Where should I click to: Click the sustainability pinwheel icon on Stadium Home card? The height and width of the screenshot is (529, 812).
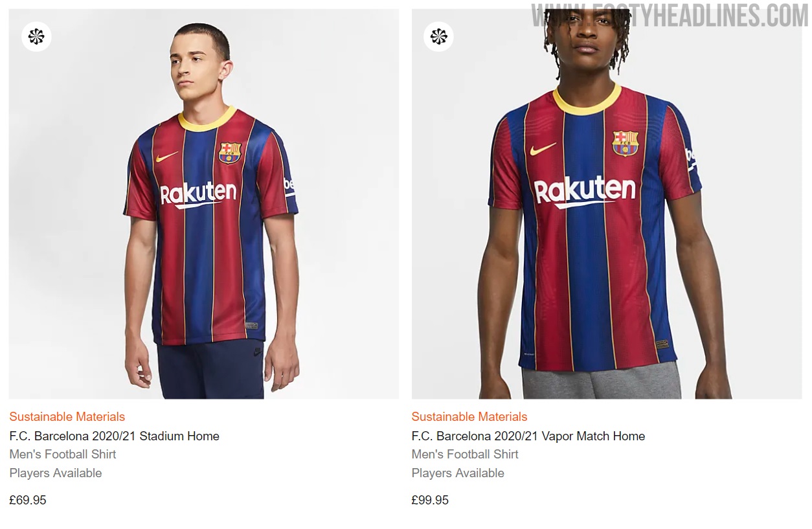point(36,37)
